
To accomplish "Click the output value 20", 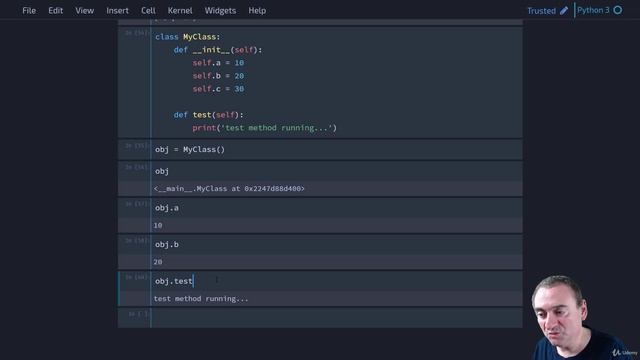I will point(158,262).
